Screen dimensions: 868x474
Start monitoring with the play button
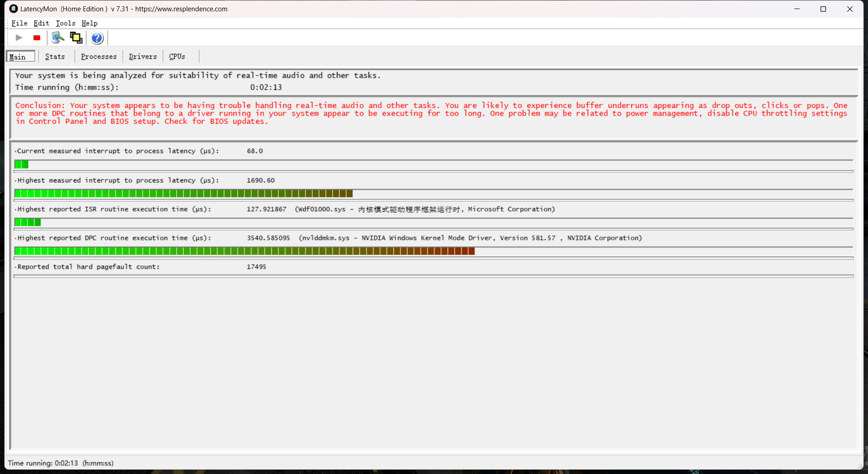coord(19,38)
